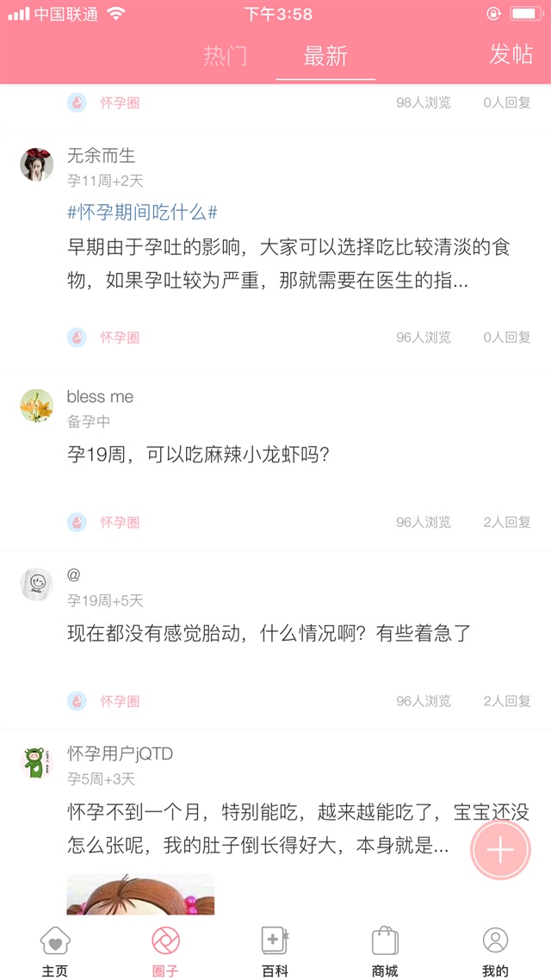Screen dimensions: 551x980
Task: Tap the Wi-Fi icon in the status bar
Action: coord(115,14)
